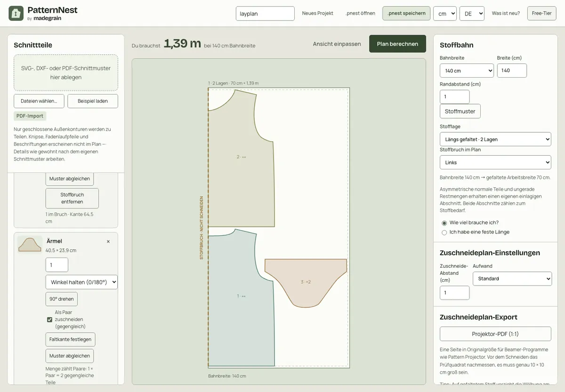
Task: Focus the project name field 'layplan'
Action: [265, 14]
